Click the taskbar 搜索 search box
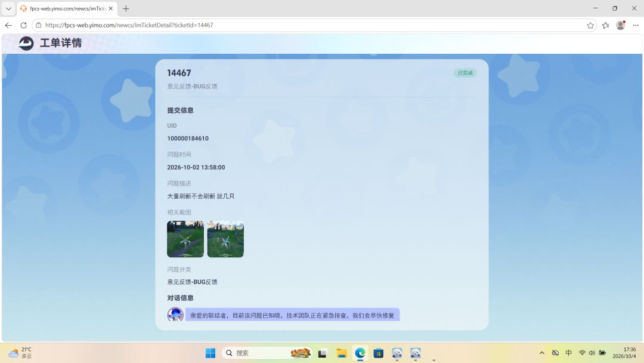The height and width of the screenshot is (363, 644). point(267,353)
